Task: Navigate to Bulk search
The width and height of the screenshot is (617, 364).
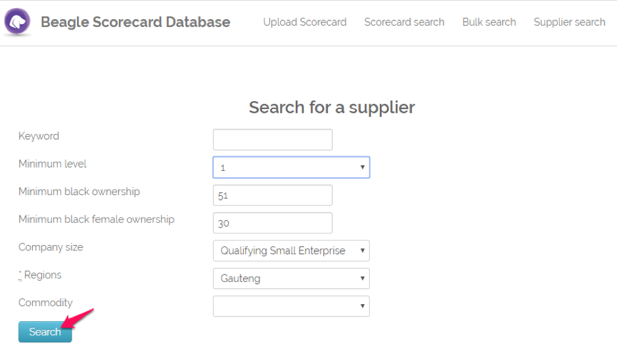Action: coord(489,22)
